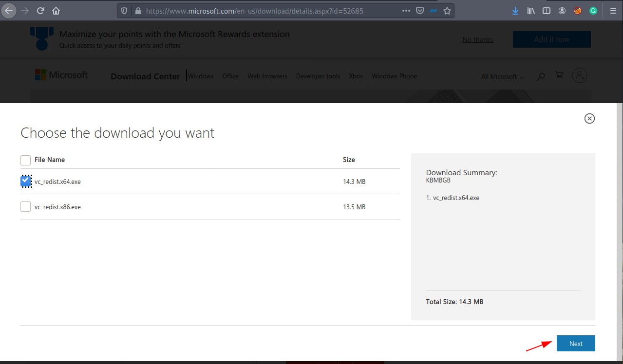Click the Next button
The image size is (623, 364).
(x=576, y=344)
